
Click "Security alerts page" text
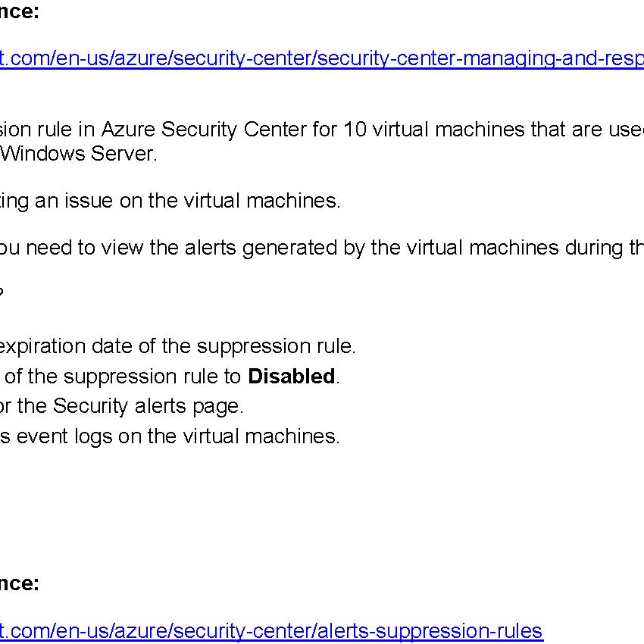tap(148, 406)
